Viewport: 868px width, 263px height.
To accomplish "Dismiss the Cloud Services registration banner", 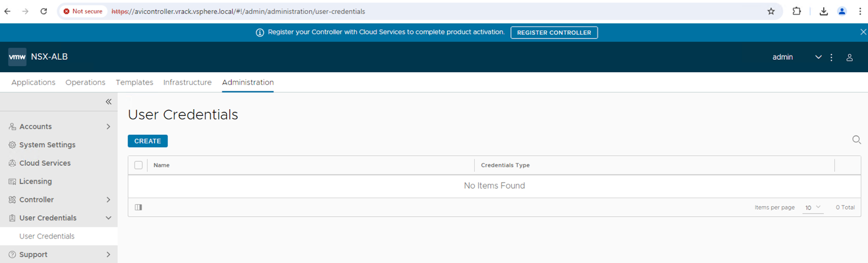I will pos(863,32).
